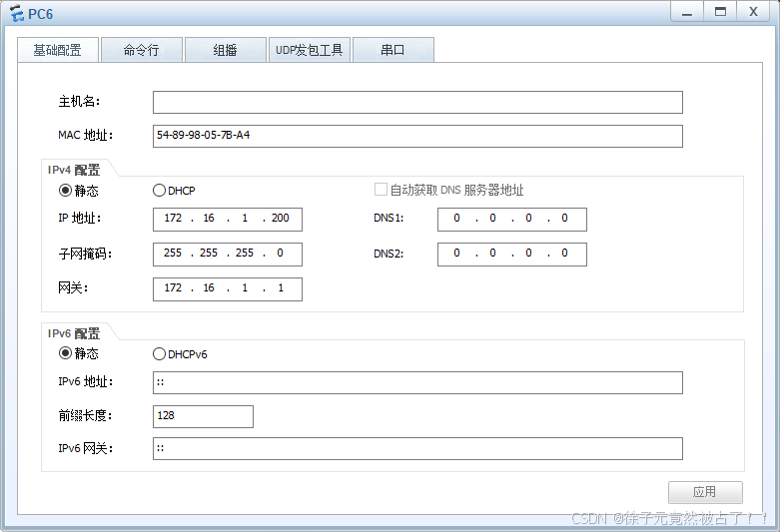Select IPv6 静态 radio button

pyautogui.click(x=65, y=353)
